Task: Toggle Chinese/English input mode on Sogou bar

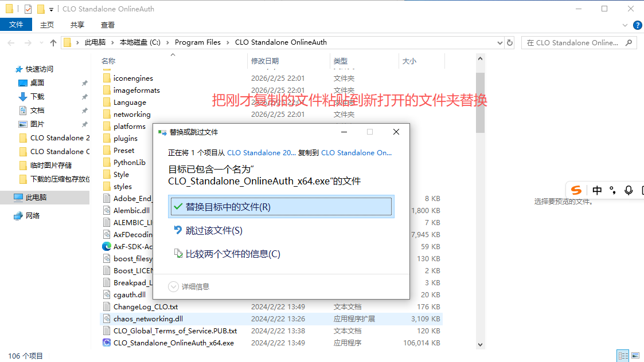Action: pos(598,190)
